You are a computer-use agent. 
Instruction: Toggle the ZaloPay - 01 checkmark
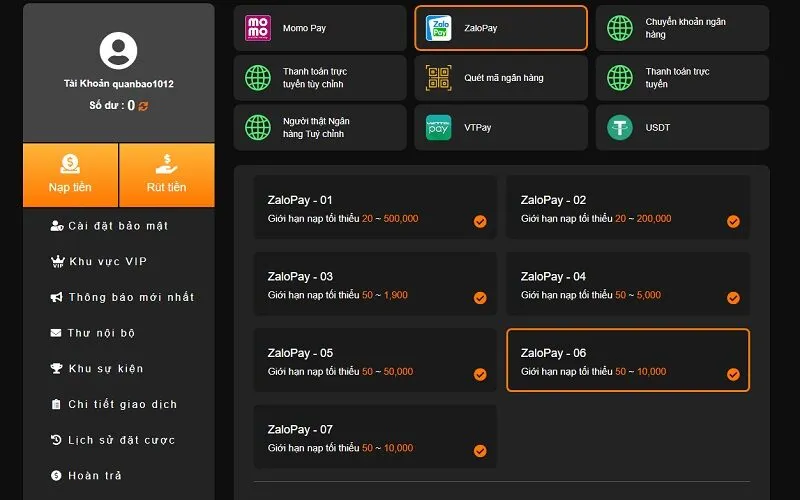(480, 221)
